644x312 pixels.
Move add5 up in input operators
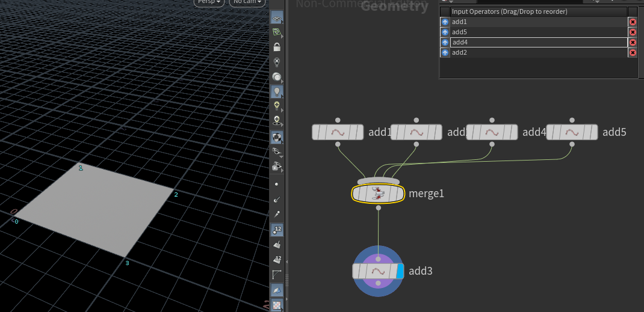pyautogui.click(x=444, y=32)
